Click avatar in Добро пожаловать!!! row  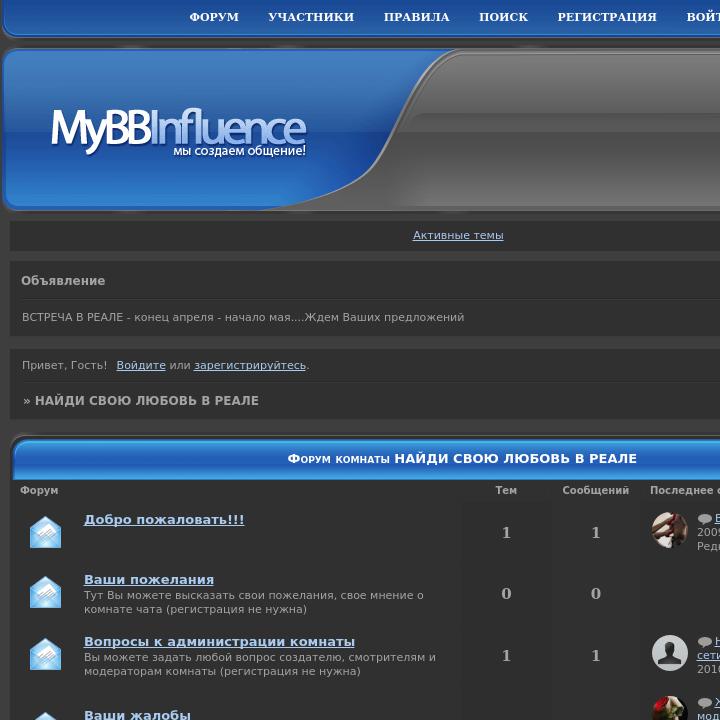(x=669, y=530)
